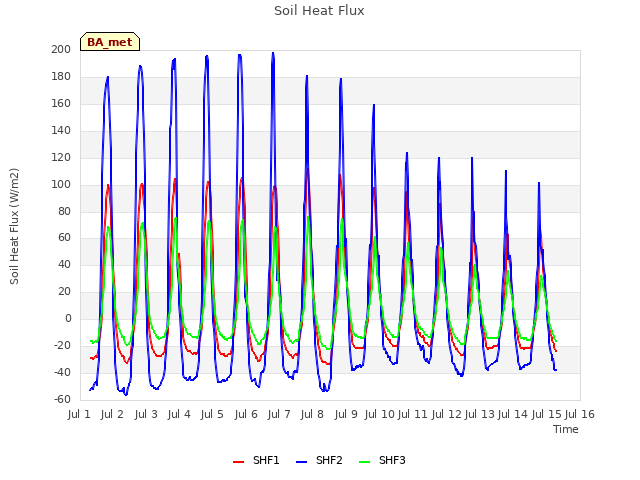This screenshot has height=480, width=640.
Task: Click the Jul 1 x-axis tick label
Action: 79,414
